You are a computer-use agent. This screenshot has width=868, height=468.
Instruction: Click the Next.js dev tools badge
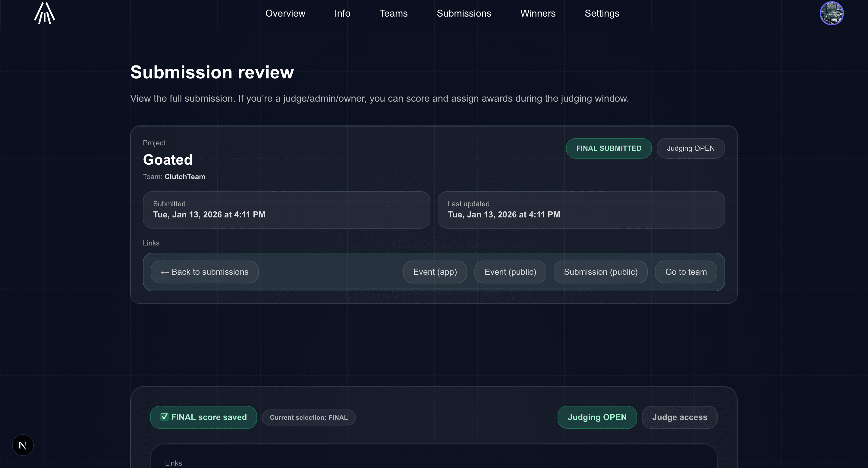(23, 445)
